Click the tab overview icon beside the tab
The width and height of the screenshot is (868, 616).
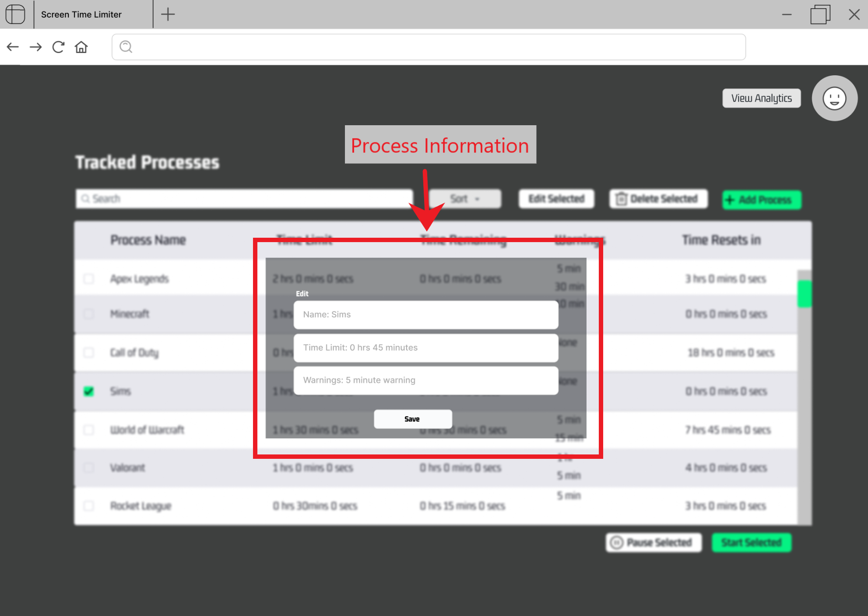(15, 14)
